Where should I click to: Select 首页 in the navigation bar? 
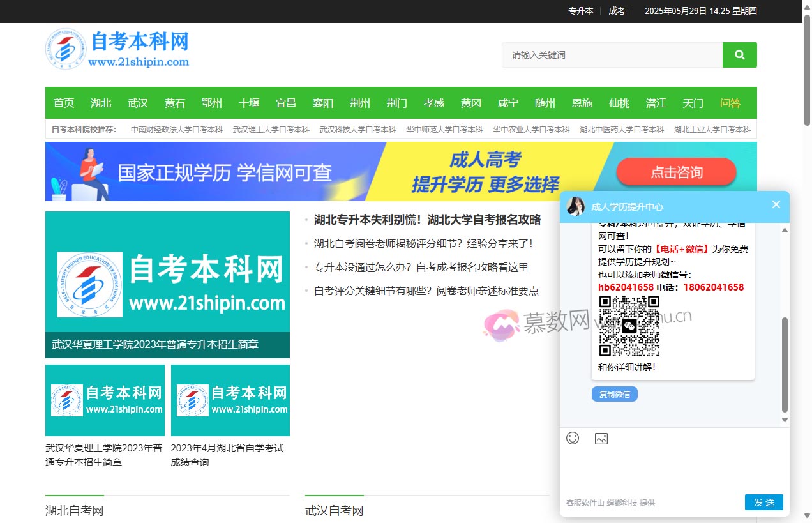coord(63,103)
